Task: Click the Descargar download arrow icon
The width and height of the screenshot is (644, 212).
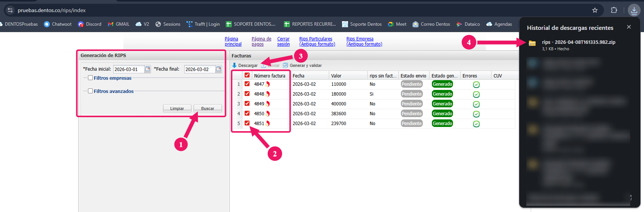Action: click(x=234, y=65)
